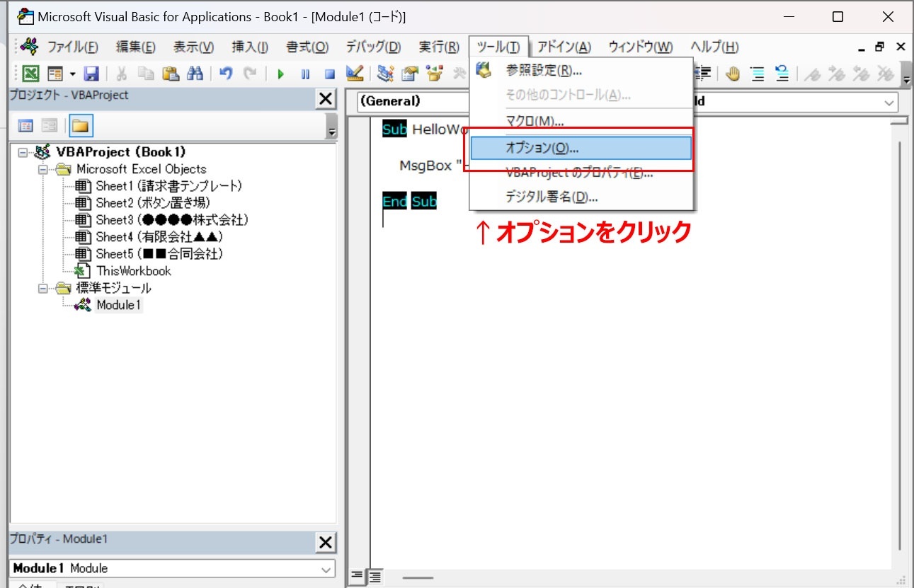Switch to Full Module View button

374,575
